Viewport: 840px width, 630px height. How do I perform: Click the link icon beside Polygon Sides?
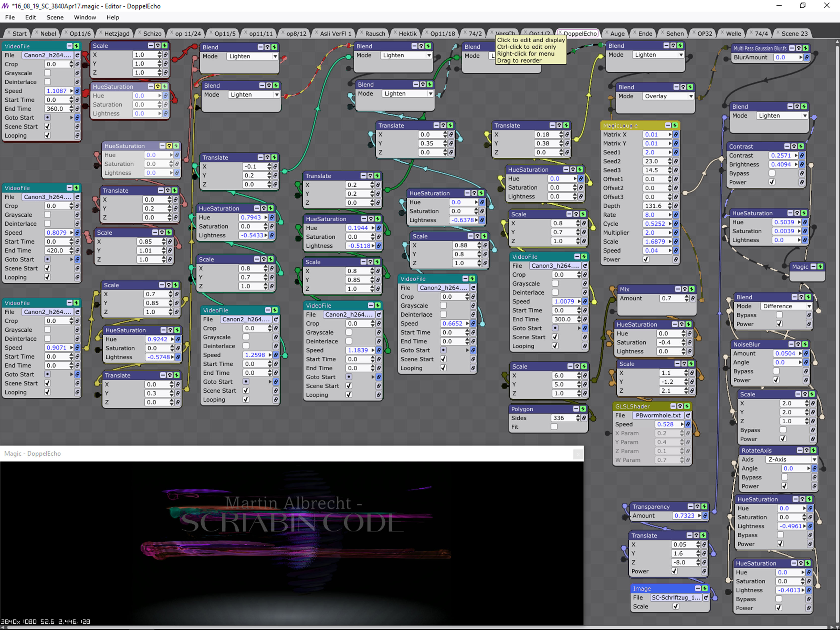click(584, 418)
